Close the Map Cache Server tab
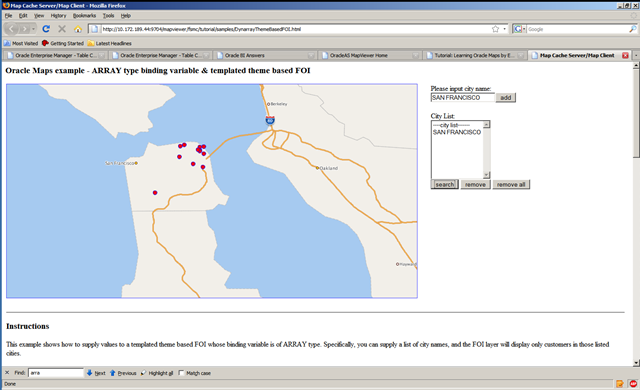Viewport: 640px width, 390px height. (x=625, y=55)
